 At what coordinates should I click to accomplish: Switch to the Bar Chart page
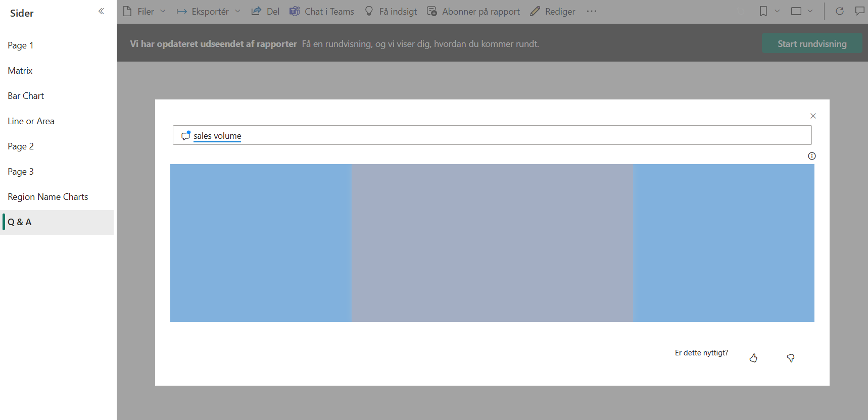pyautogui.click(x=57, y=96)
